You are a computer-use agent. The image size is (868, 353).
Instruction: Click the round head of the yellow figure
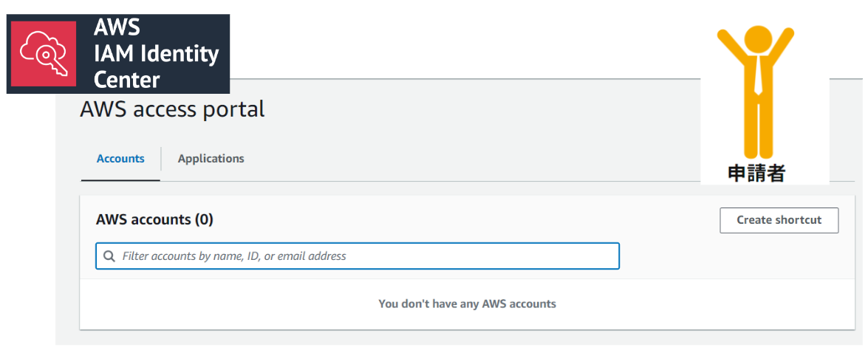(758, 39)
